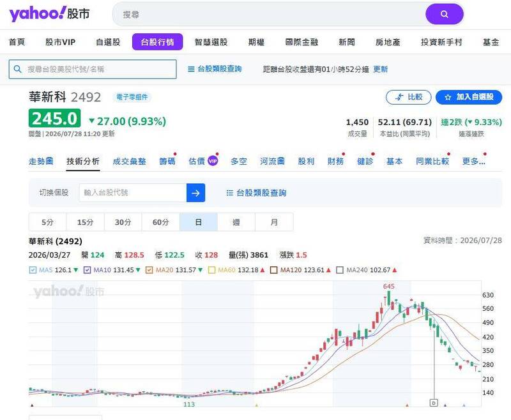This screenshot has width=511, height=420.
Task: Click the blue arrow go button
Action: click(x=195, y=193)
